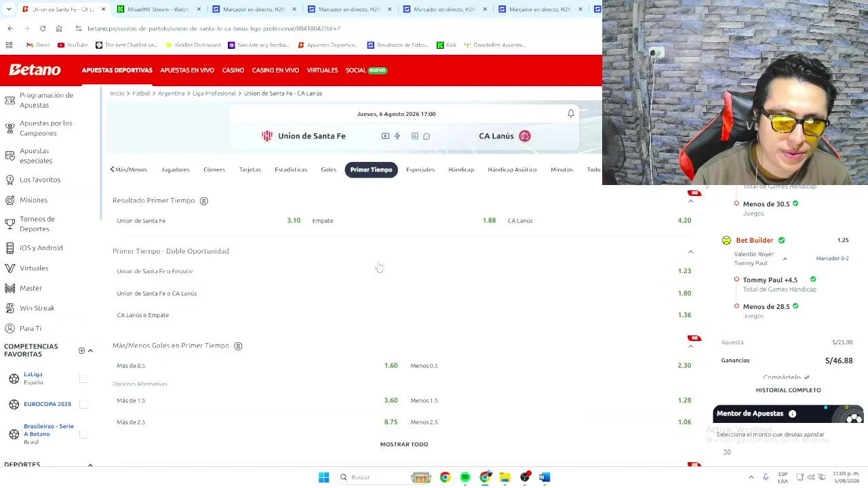Click the Compártelo share link
The height and width of the screenshot is (488, 868).
[785, 378]
